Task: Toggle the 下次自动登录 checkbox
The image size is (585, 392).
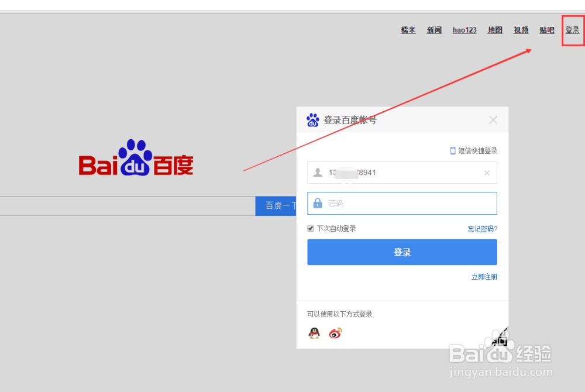Action: pyautogui.click(x=311, y=228)
